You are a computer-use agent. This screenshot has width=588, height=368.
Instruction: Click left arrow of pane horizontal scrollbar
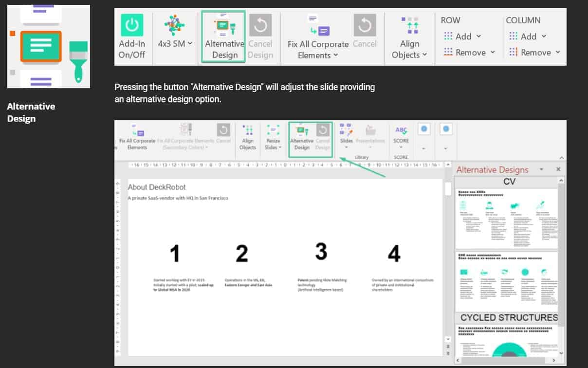pos(458,361)
